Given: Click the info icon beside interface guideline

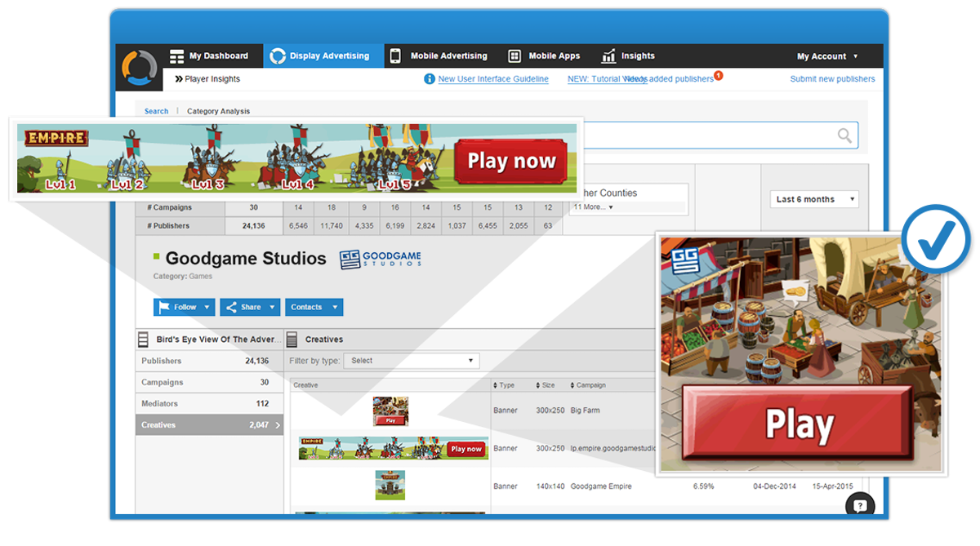Looking at the screenshot, I should (430, 79).
